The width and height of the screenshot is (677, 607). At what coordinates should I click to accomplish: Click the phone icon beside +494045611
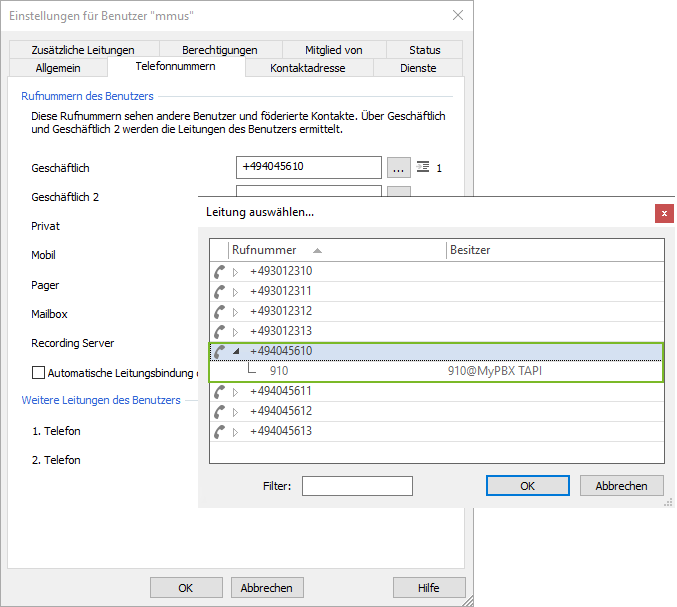tap(219, 391)
